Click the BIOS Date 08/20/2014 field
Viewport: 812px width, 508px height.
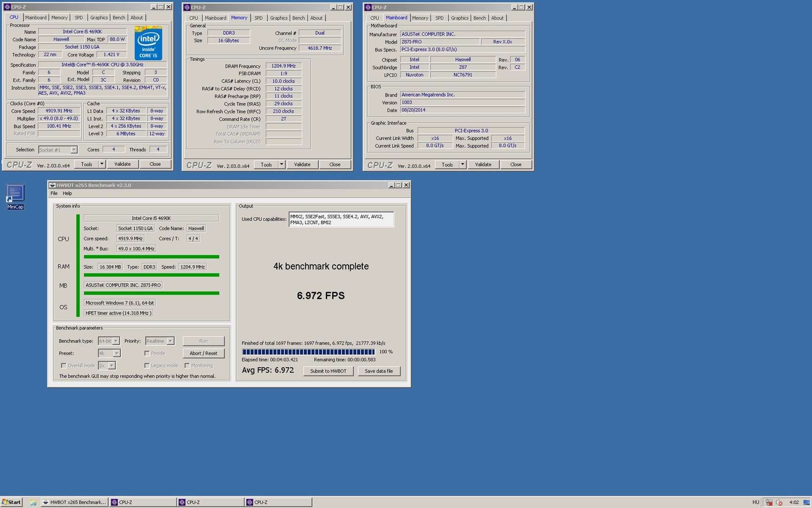[462, 110]
